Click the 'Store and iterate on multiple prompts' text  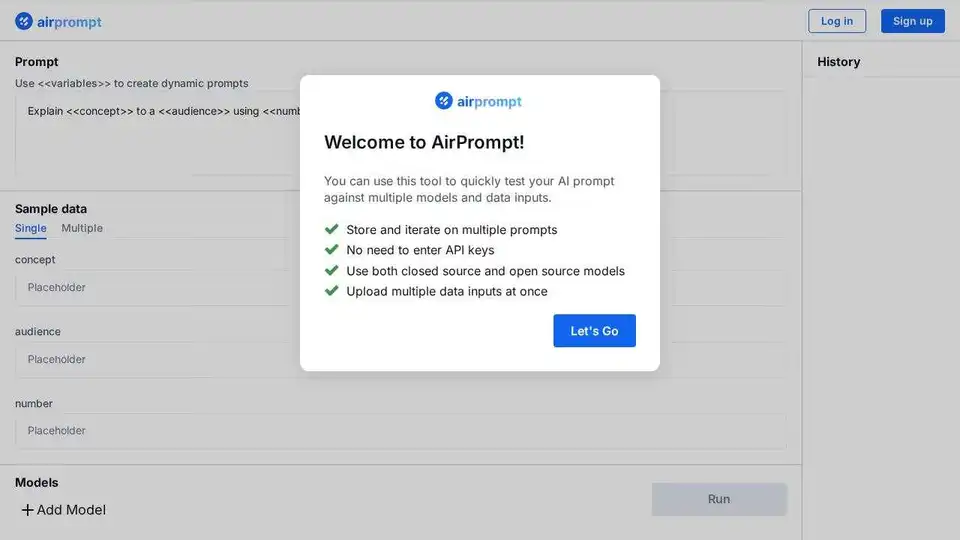[452, 230]
